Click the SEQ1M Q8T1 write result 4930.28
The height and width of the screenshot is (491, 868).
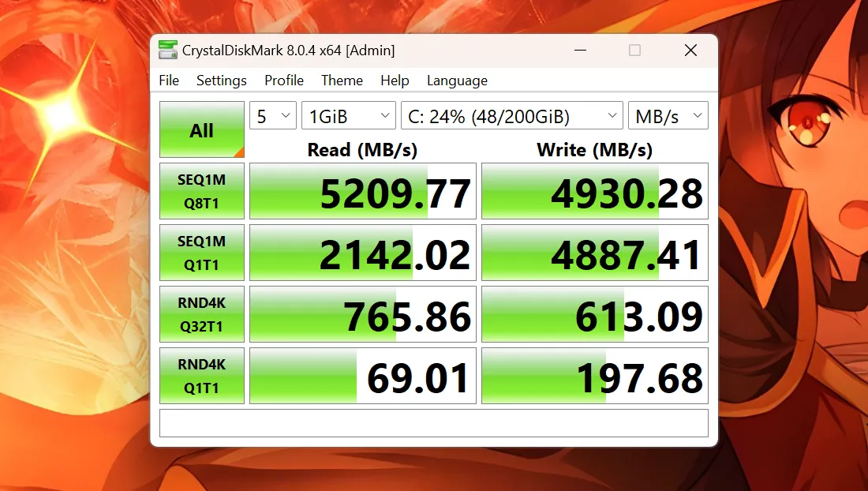[x=594, y=191]
